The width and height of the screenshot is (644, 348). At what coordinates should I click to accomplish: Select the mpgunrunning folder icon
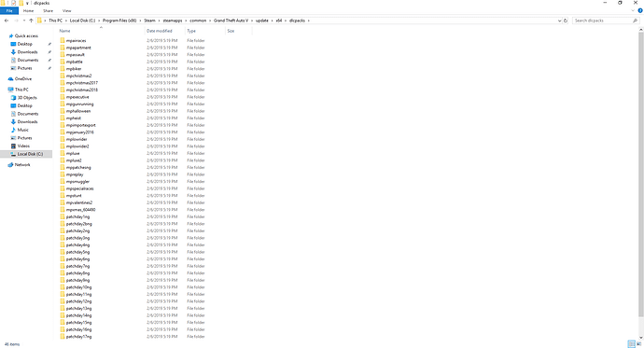pos(63,104)
